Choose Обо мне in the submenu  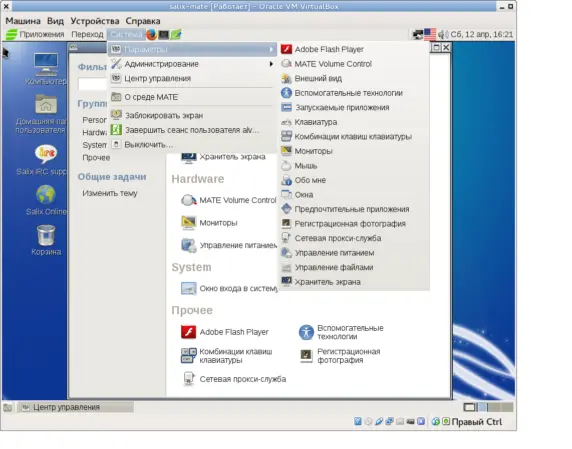point(353,180)
